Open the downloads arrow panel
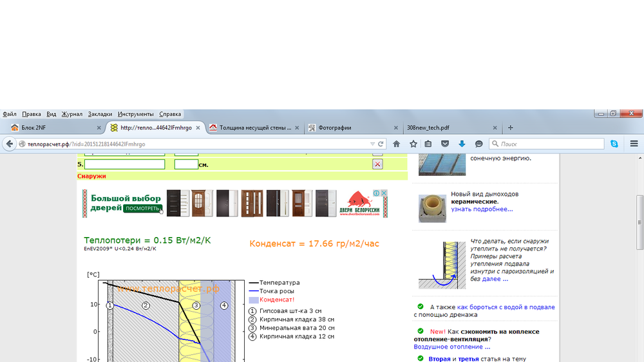 [462, 144]
